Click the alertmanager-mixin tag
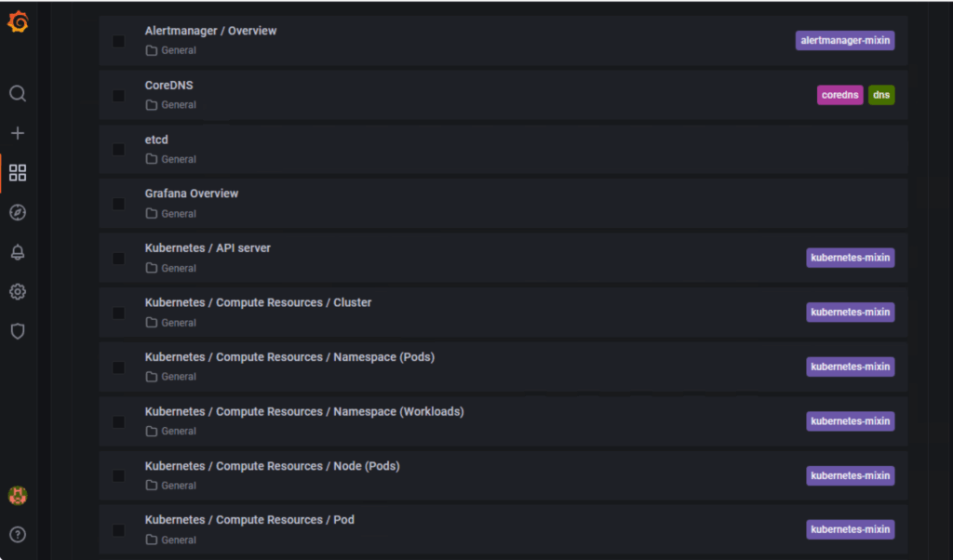Viewport: 953px width, 560px height. click(x=844, y=41)
